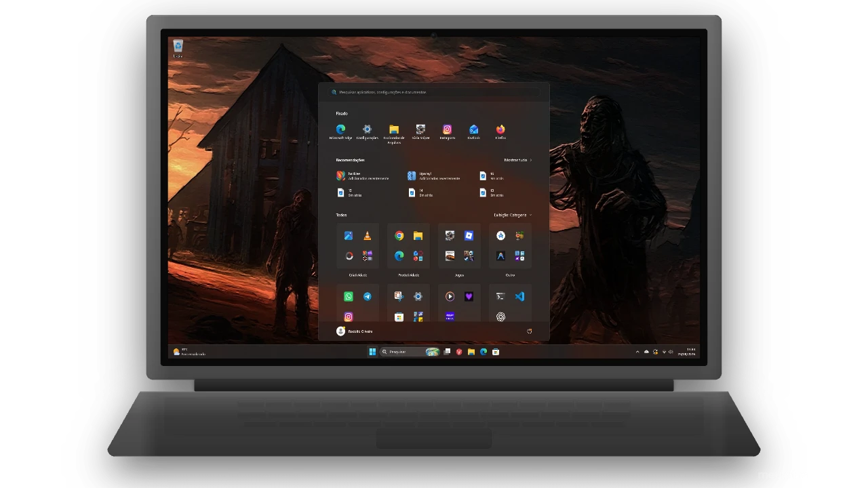Open File Explorer in Produtividade group
The height and width of the screenshot is (488, 868).
(x=418, y=236)
